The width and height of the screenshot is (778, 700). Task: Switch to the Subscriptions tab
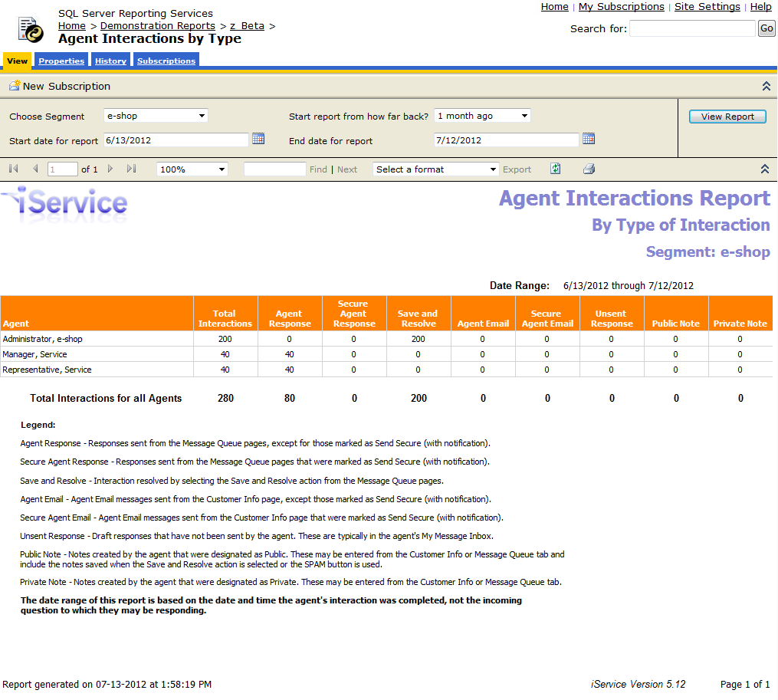(x=166, y=61)
